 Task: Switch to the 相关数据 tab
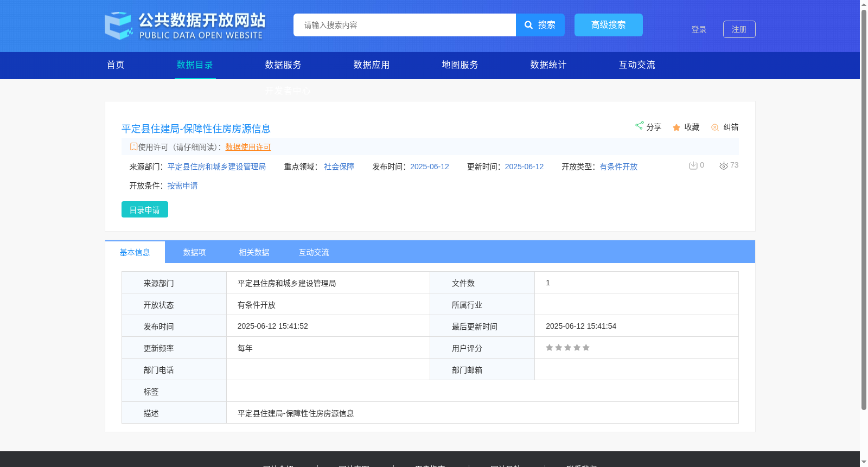(x=254, y=252)
